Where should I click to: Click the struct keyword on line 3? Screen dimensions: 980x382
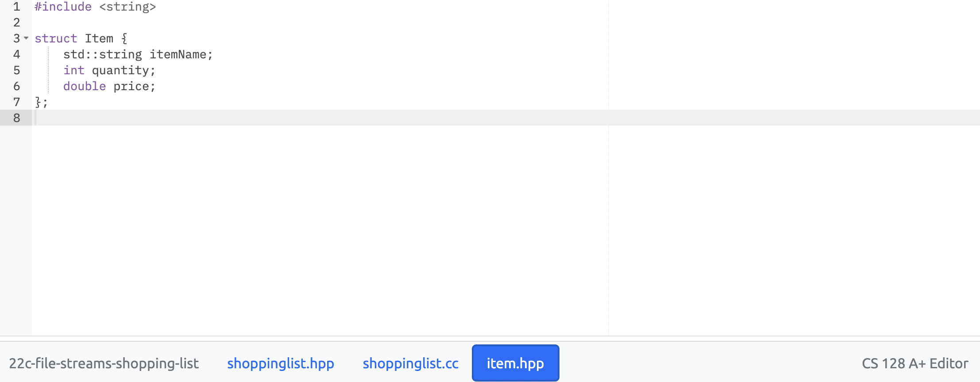point(56,38)
